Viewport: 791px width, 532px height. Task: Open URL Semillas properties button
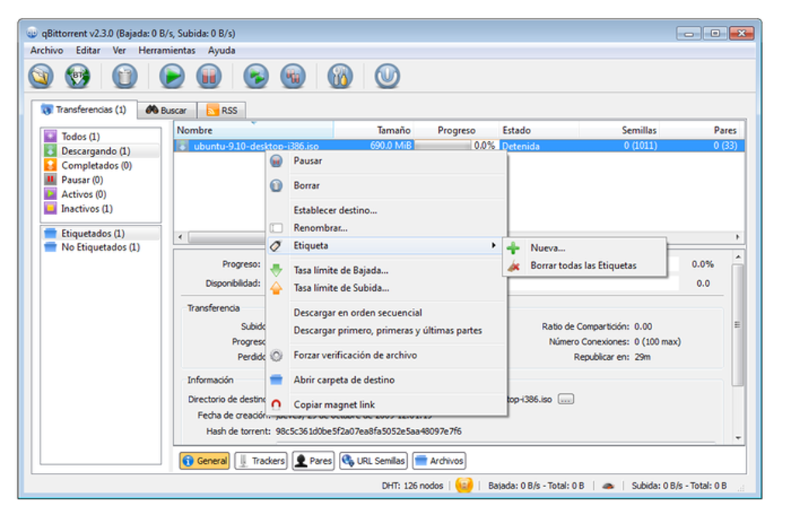[x=373, y=461]
